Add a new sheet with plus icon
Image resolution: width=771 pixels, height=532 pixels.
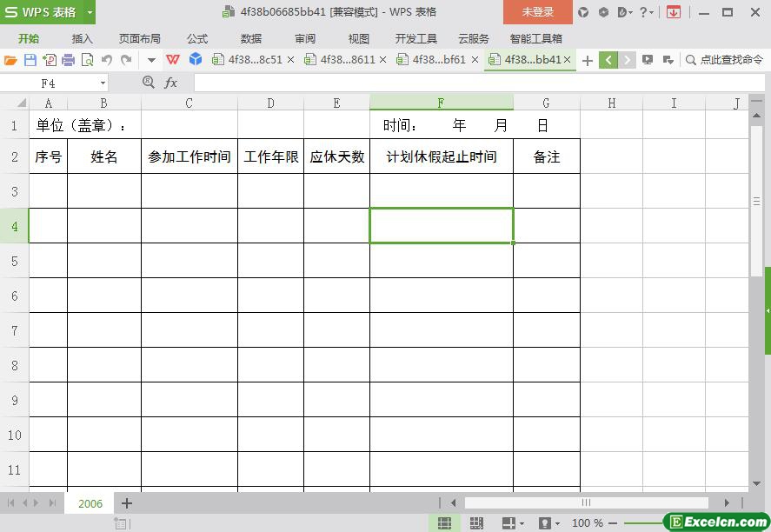[x=127, y=503]
